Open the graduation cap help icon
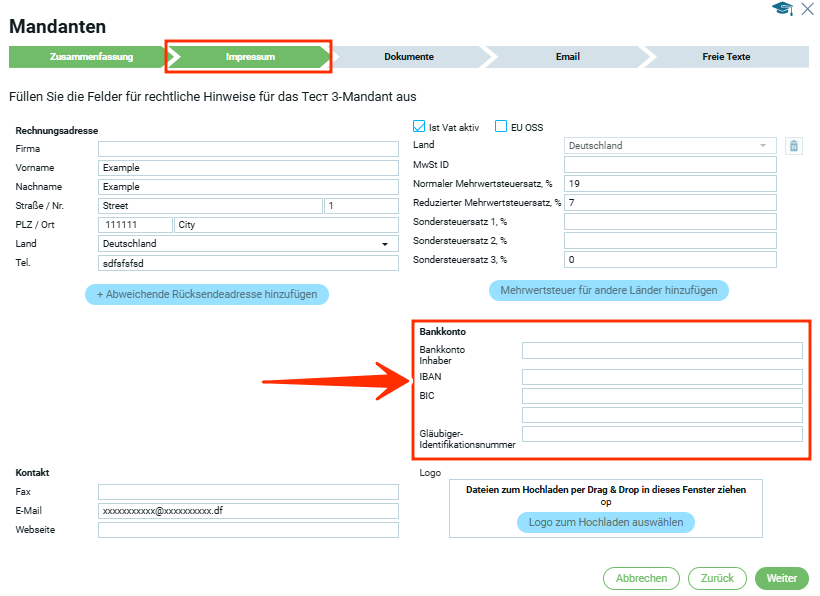Viewport: 820px width, 596px height. 781,9
